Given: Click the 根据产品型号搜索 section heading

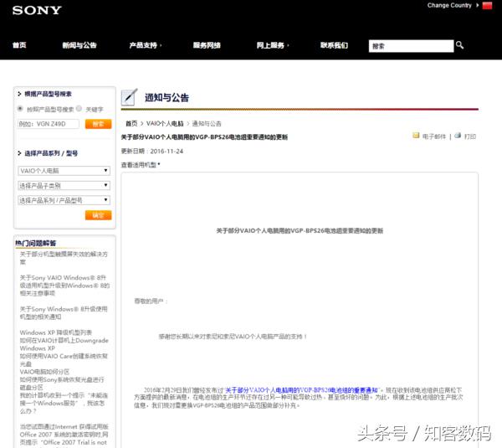Looking at the screenshot, I should coord(48,94).
